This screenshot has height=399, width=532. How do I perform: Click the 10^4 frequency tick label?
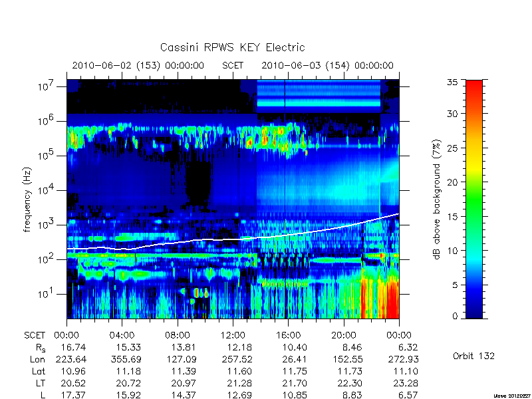pos(47,190)
